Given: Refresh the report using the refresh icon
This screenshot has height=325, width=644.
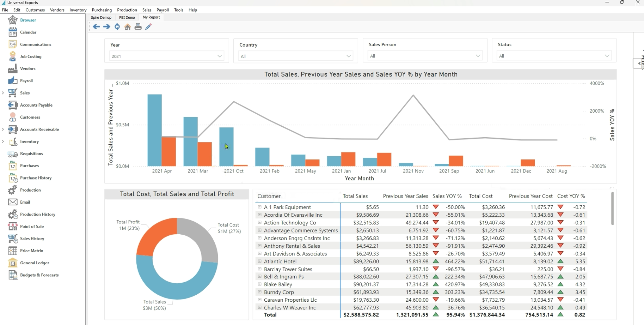Looking at the screenshot, I should tap(117, 26).
